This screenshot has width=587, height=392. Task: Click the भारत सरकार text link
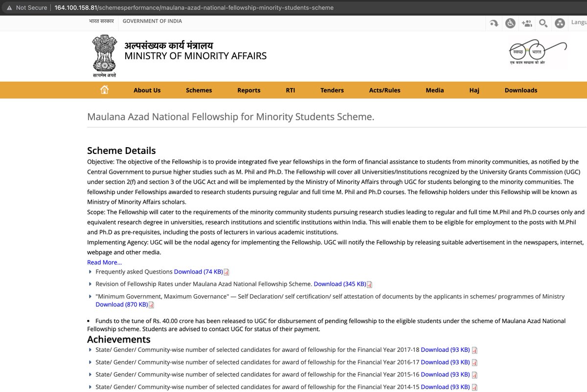click(101, 22)
